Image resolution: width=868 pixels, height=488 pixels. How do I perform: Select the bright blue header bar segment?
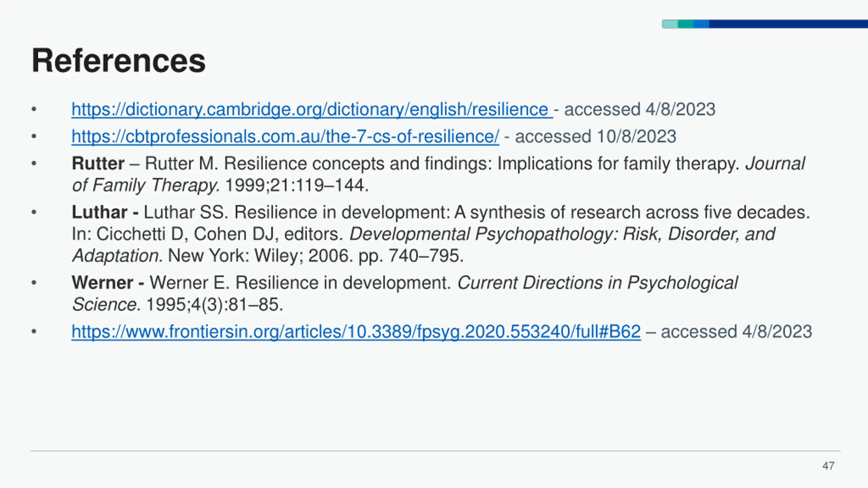(701, 24)
